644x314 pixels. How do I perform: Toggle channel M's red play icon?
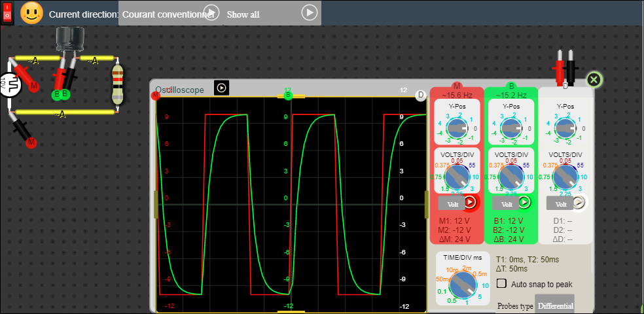pyautogui.click(x=470, y=202)
